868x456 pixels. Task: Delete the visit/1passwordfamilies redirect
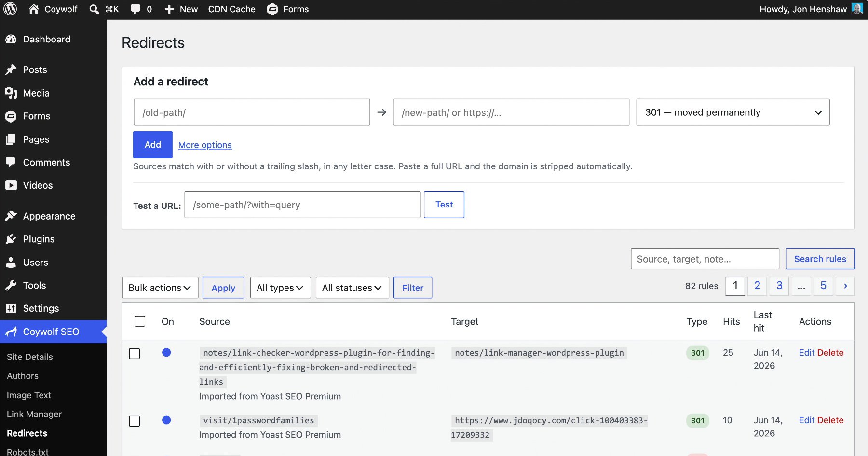[830, 420]
